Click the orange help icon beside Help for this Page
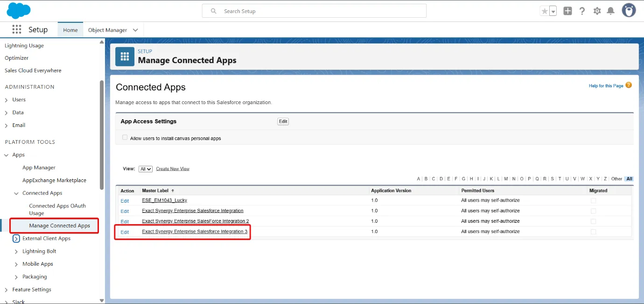This screenshot has height=304, width=644. (629, 85)
